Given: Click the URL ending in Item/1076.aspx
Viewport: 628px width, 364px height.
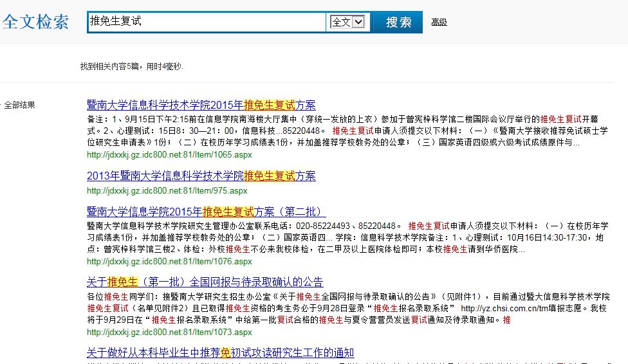Looking at the screenshot, I should point(169,262).
